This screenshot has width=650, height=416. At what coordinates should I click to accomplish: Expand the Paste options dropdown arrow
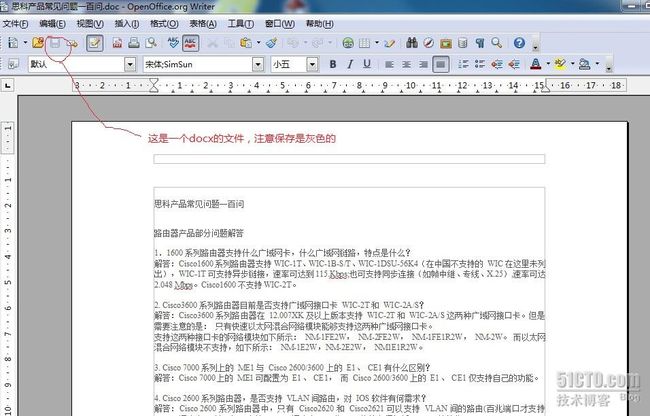[x=259, y=43]
